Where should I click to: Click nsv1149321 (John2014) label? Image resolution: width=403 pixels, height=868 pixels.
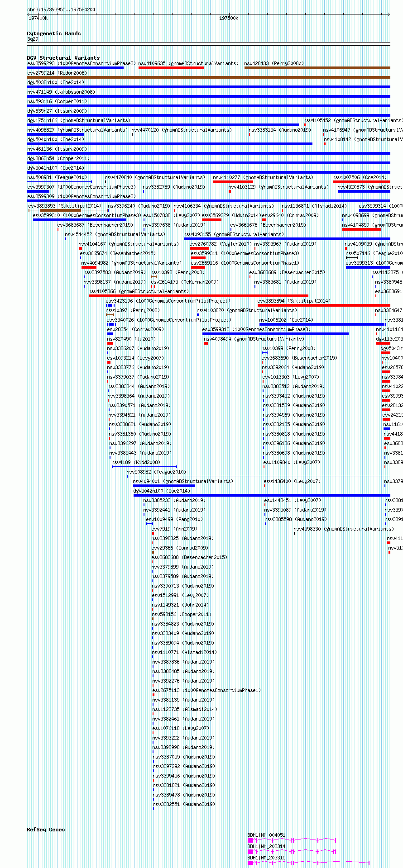181,605
